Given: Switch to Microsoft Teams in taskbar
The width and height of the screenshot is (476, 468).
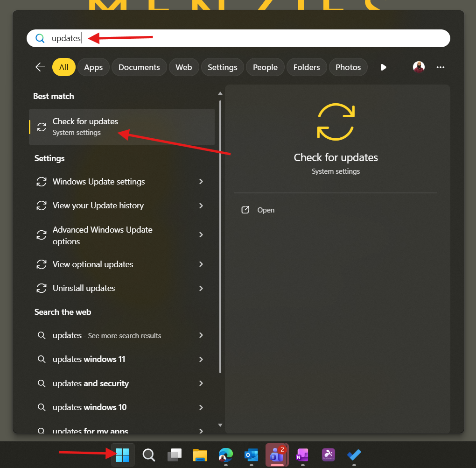Looking at the screenshot, I should pyautogui.click(x=277, y=454).
